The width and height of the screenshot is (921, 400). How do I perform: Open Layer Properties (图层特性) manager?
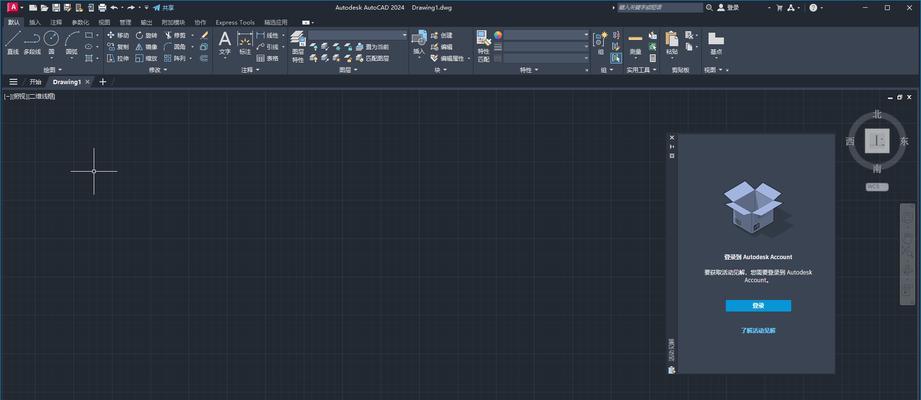click(x=298, y=47)
